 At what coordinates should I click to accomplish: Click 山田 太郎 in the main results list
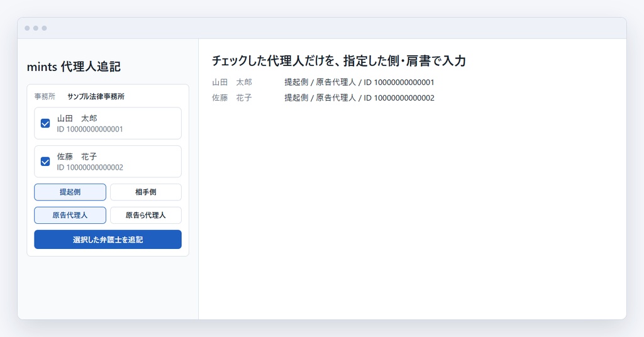[232, 82]
